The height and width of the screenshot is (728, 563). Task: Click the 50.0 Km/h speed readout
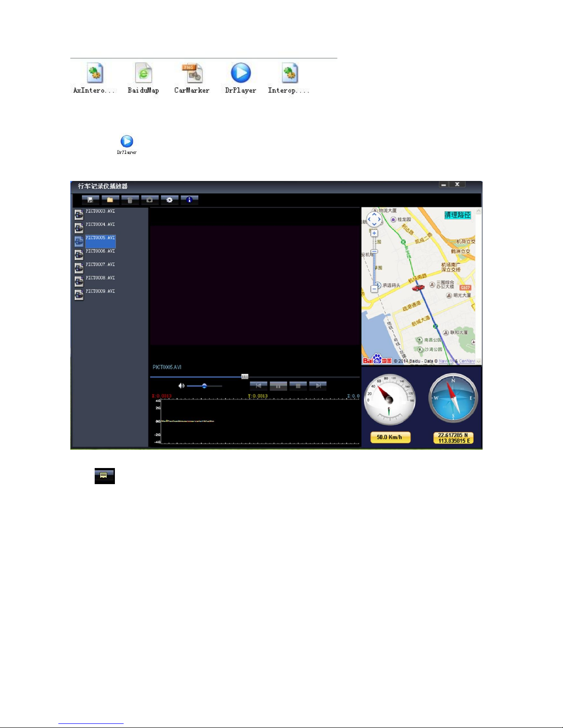tap(390, 437)
